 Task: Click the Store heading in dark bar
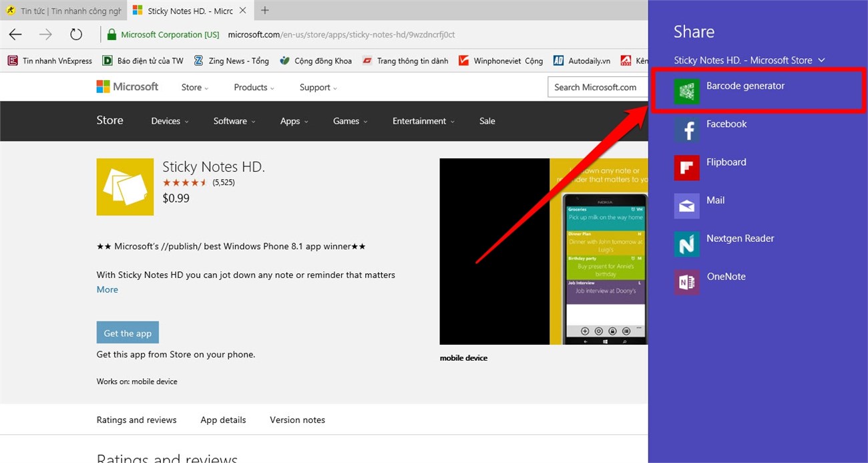(110, 120)
